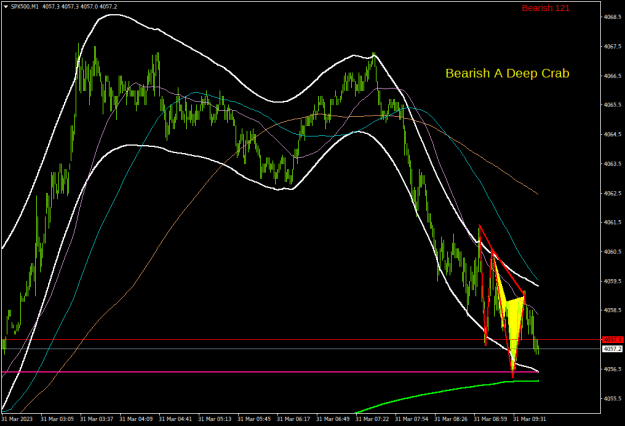The image size is (625, 426).
Task: Click the 4065.5 price axis label
Action: coord(612,105)
